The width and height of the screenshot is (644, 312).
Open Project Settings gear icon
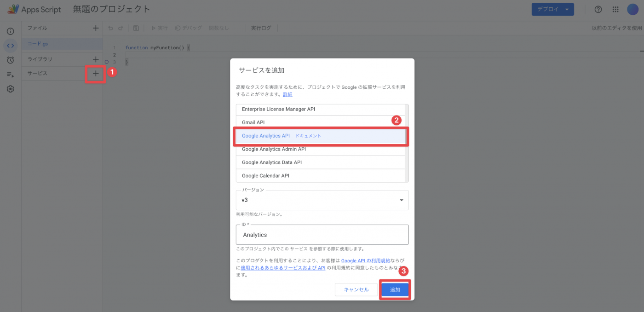11,89
